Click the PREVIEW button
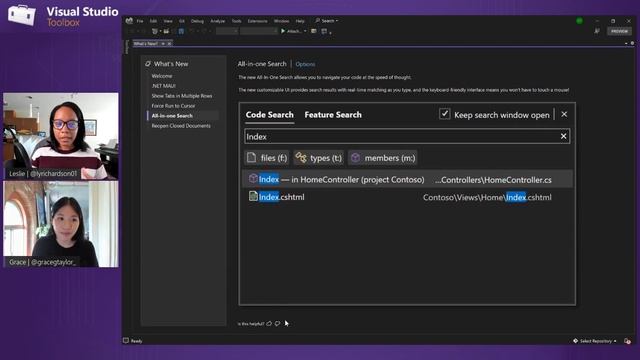This screenshot has height=360, width=640. (x=619, y=31)
